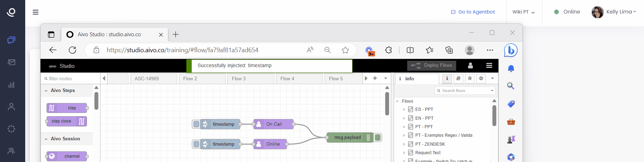Screen dimensions: 644x162
Task: Open Search flows options dropdown arrow
Action: (x=492, y=91)
